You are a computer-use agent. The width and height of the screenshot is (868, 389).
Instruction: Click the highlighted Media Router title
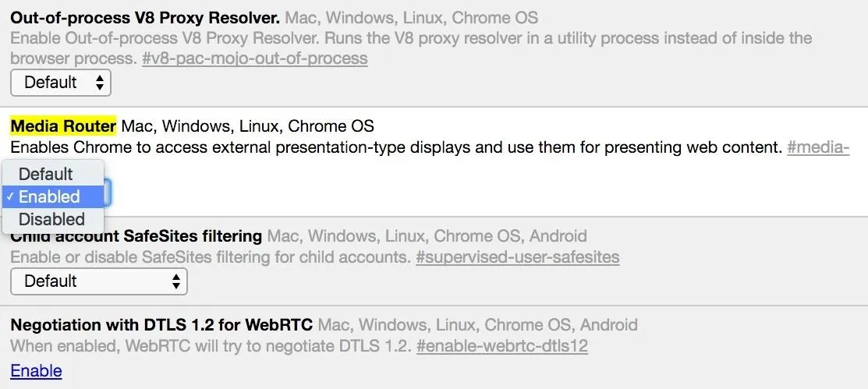64,126
